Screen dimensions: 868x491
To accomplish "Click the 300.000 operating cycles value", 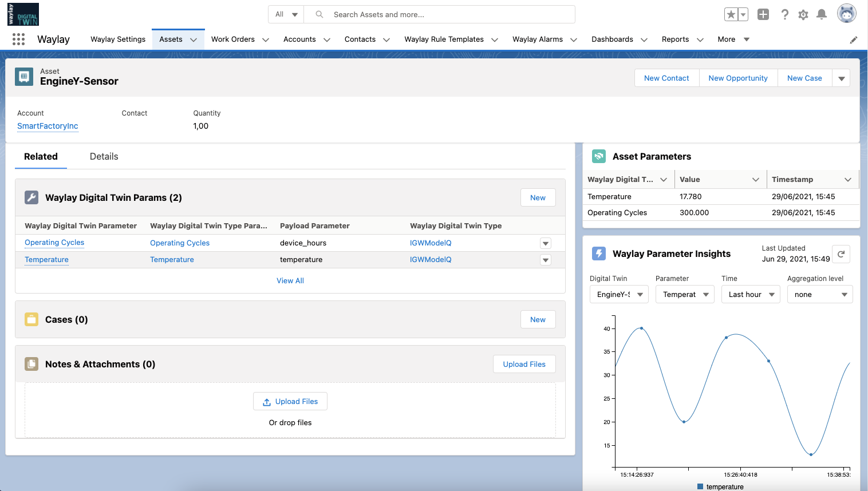I will coord(694,212).
